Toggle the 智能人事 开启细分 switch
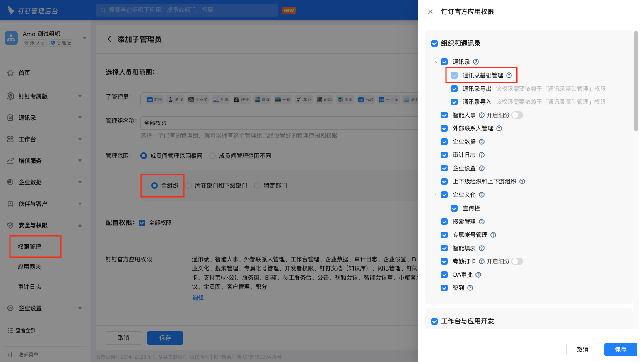Image resolution: width=644 pixels, height=362 pixels. (x=517, y=115)
